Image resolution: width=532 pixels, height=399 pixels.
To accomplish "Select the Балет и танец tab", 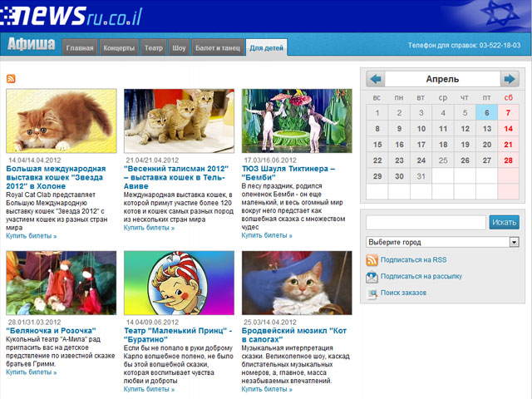I will point(218,47).
